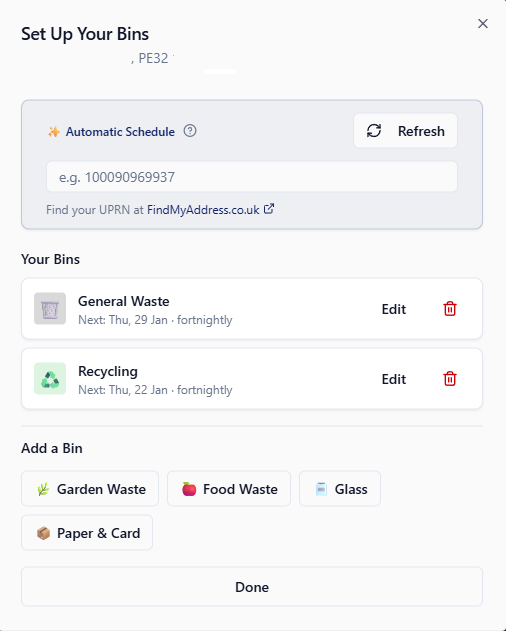Close the Set Up Your Bins dialog
Image resolution: width=506 pixels, height=631 pixels.
click(483, 24)
